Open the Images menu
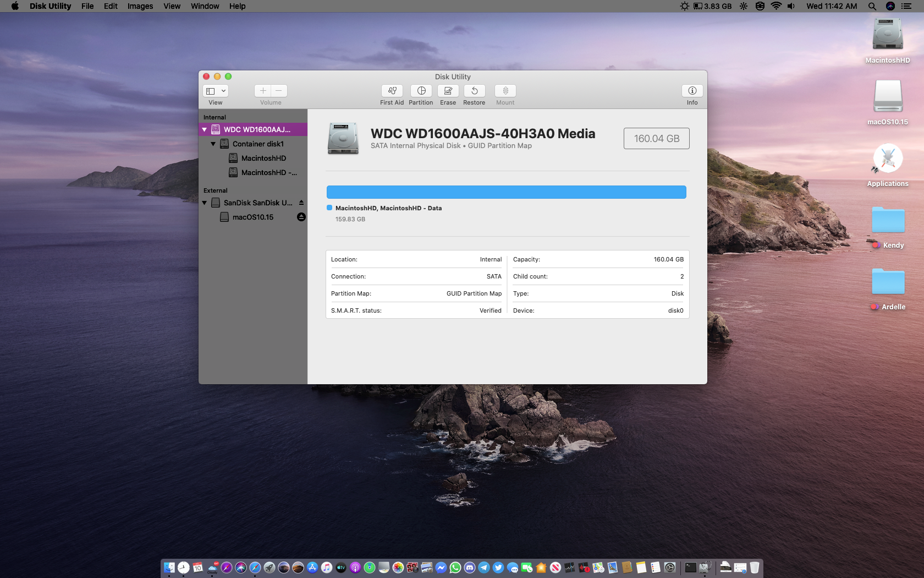 pyautogui.click(x=140, y=6)
